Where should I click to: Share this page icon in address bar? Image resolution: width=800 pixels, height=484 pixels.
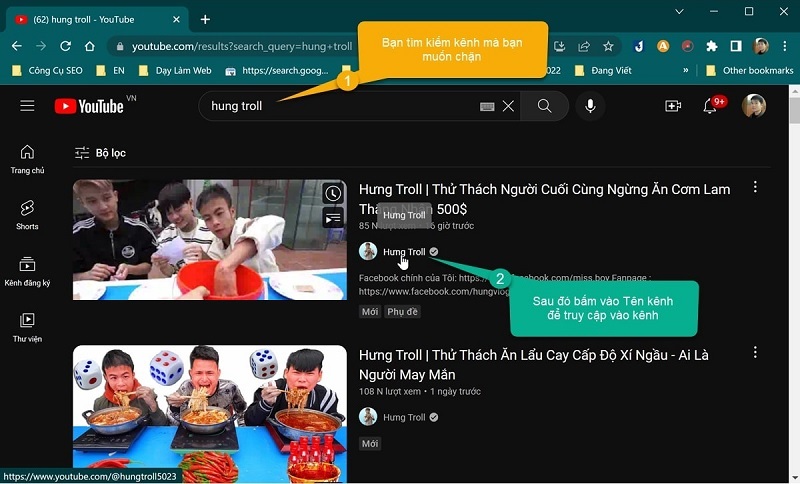[x=584, y=46]
